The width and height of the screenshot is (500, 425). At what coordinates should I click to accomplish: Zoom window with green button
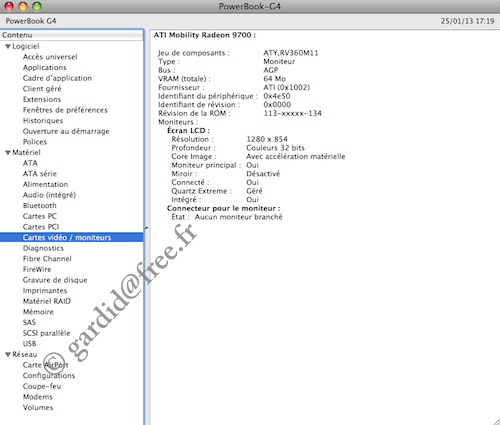pos(37,6)
